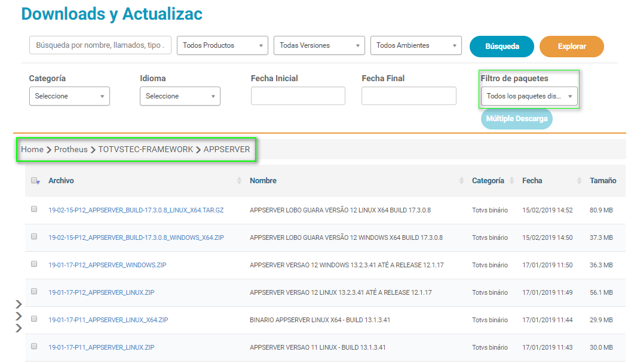Sort table by Archivo column arrows
Screen dimensions: 628x364
[239, 181]
